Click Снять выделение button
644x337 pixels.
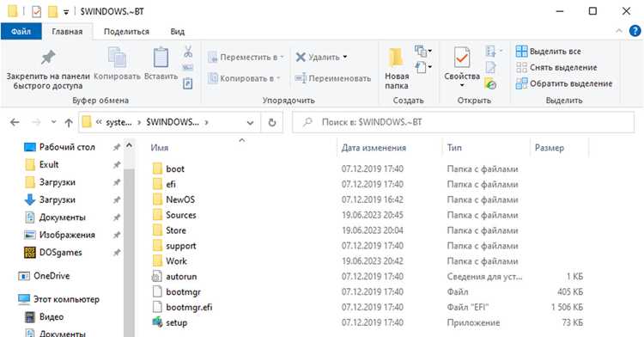[x=556, y=67]
